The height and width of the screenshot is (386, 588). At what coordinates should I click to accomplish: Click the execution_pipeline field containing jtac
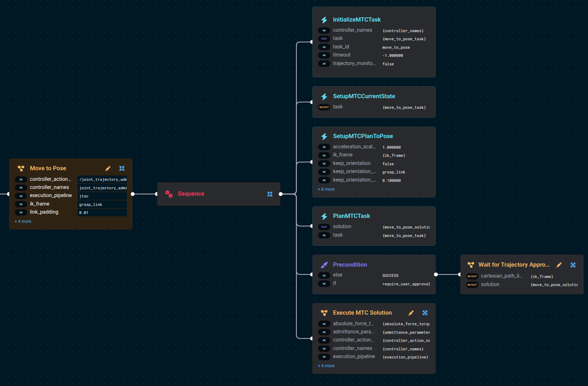point(102,196)
